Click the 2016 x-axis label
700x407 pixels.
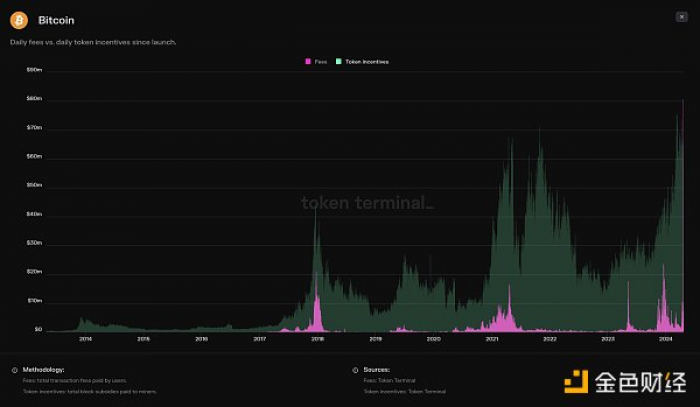(201, 339)
